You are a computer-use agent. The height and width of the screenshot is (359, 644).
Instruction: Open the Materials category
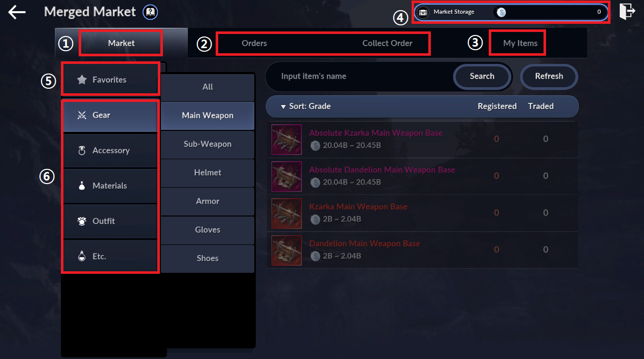pyautogui.click(x=110, y=186)
